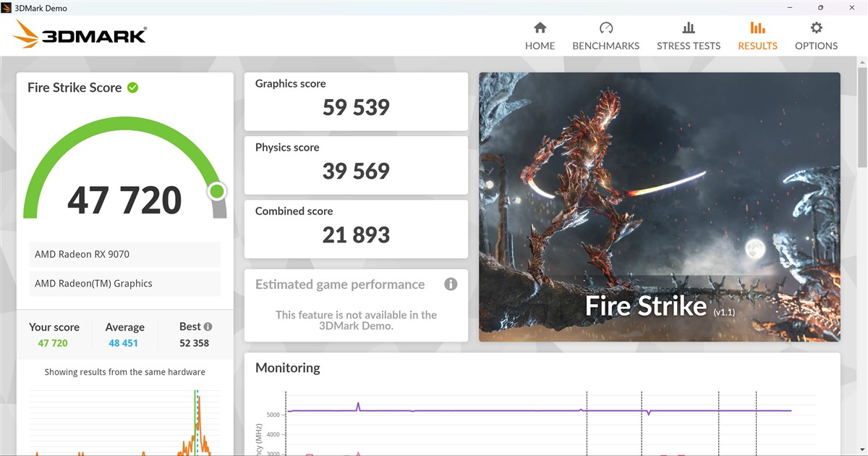Click the Average score value 48 451
Viewport: 868px width, 456px height.
click(124, 343)
